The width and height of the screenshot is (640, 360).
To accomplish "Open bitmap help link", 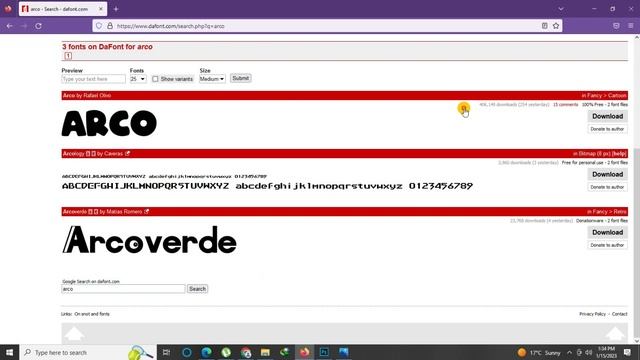I will (619, 153).
